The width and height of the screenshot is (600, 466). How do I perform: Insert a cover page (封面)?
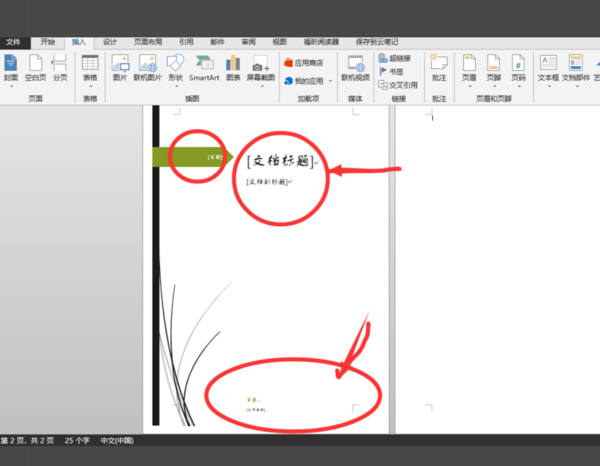click(x=11, y=68)
